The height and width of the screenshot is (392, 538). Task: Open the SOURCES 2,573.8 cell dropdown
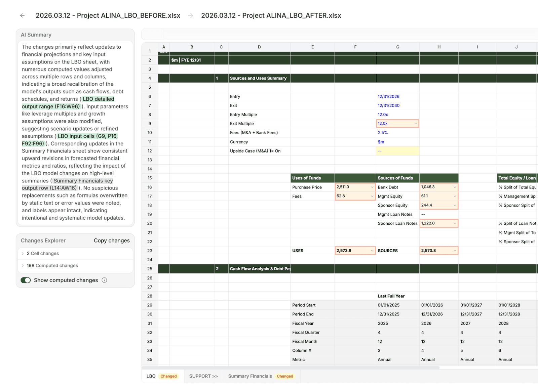pos(455,251)
